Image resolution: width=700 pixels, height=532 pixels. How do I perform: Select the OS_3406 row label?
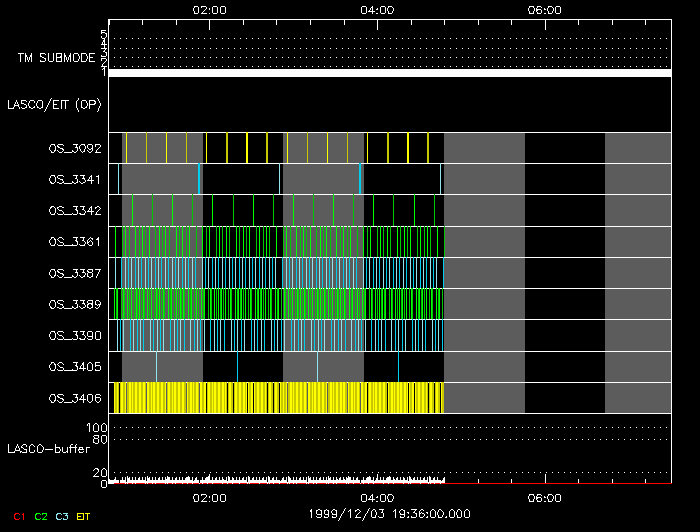(75, 399)
